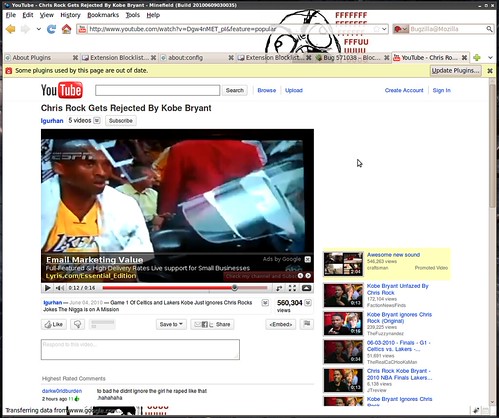Image resolution: width=499 pixels, height=418 pixels.
Task: Mute the video volume icon
Action: [60, 288]
